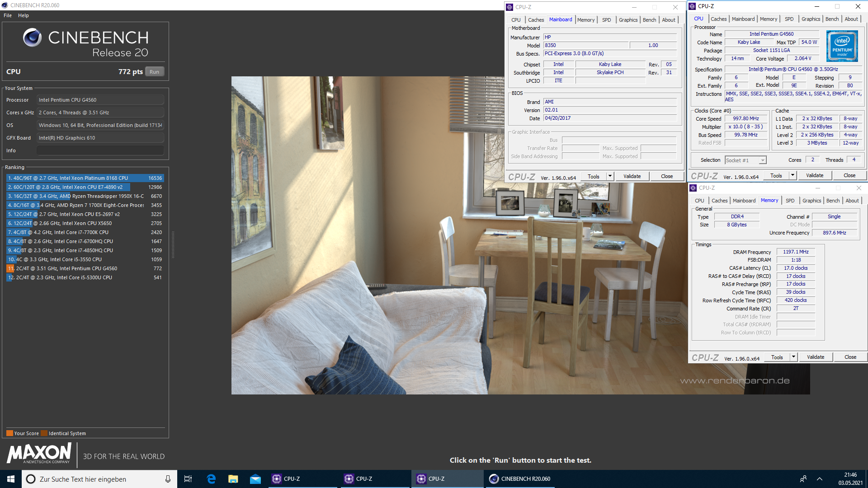Open Memory tab in the top-right CPU-Z window

point(769,19)
